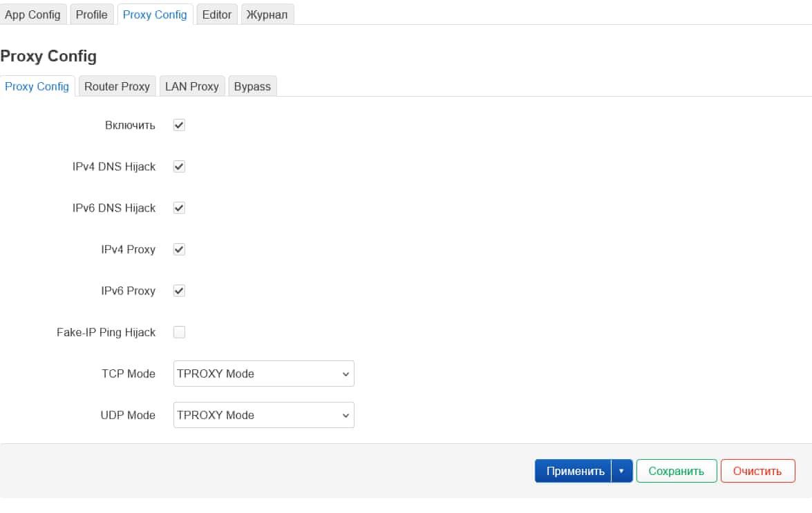The image size is (812, 513).
Task: Turn off IPv4 Proxy
Action: point(179,249)
